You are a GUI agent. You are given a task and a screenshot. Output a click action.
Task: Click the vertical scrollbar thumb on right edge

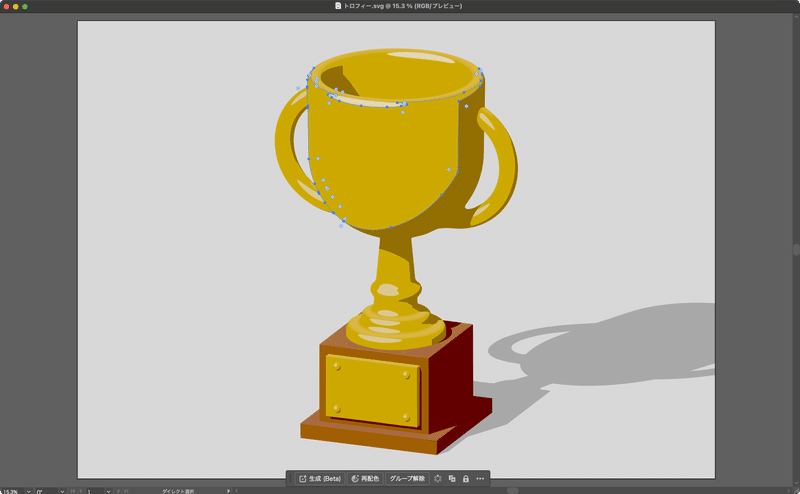click(796, 250)
